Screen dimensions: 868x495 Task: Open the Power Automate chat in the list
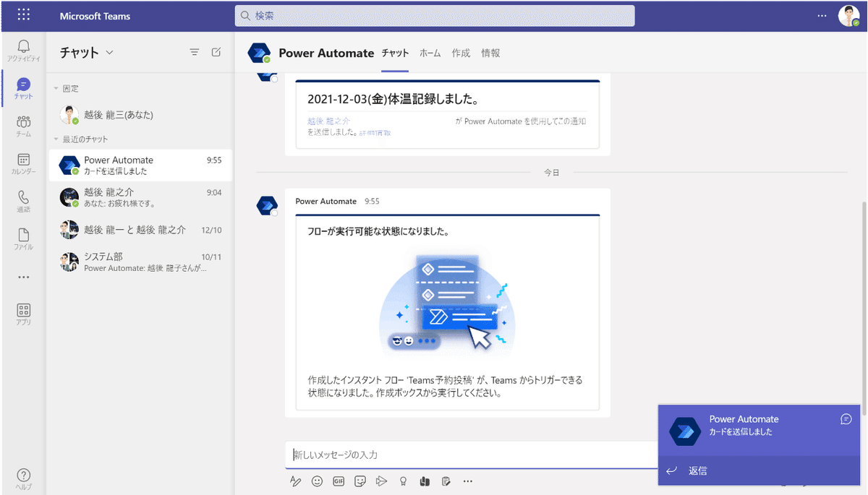[140, 165]
